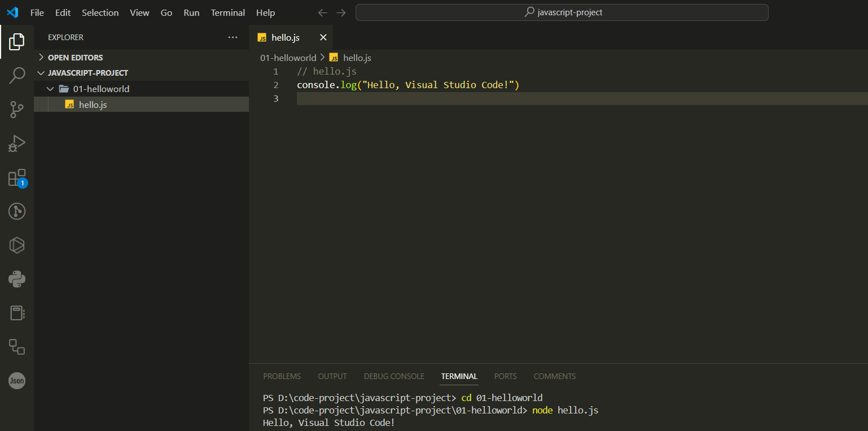
Task: Switch to the Ports panel tab
Action: pyautogui.click(x=506, y=376)
